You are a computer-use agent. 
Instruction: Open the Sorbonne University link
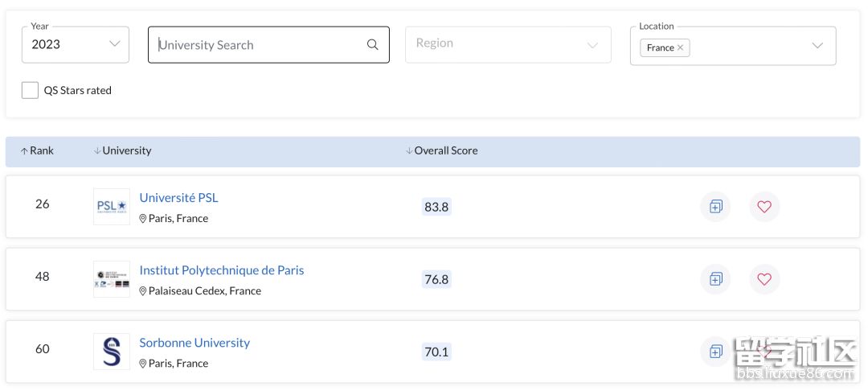click(194, 343)
